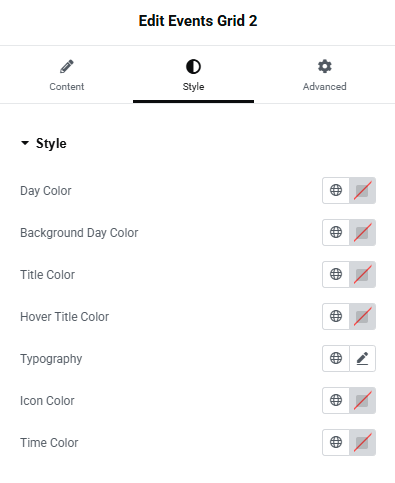Switch to the Content tab

(x=67, y=75)
